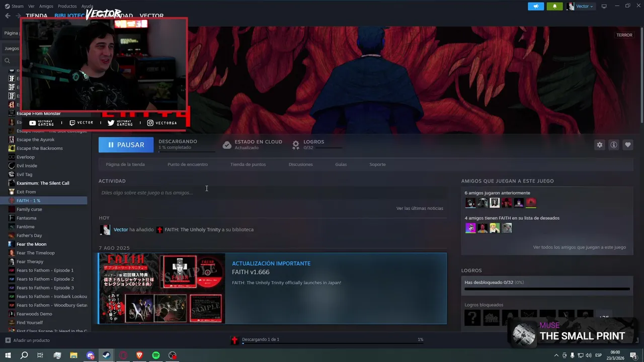
Task: Select Fear the Moon in library
Action: click(31, 244)
